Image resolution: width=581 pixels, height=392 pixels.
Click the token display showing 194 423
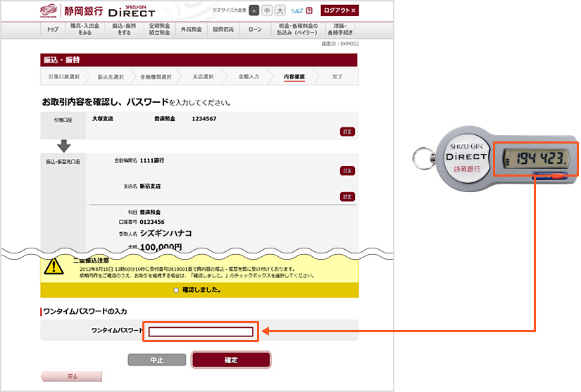click(536, 159)
